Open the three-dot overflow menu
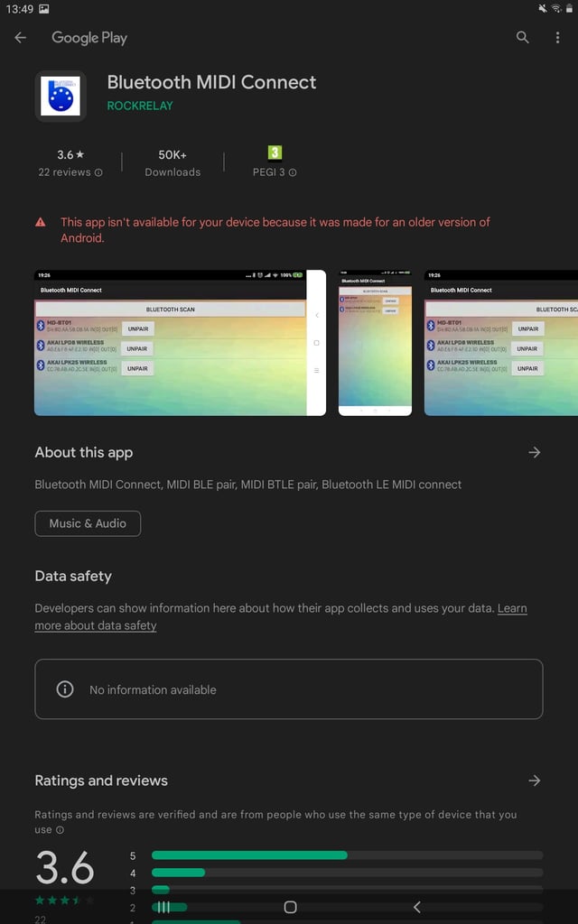 557,38
